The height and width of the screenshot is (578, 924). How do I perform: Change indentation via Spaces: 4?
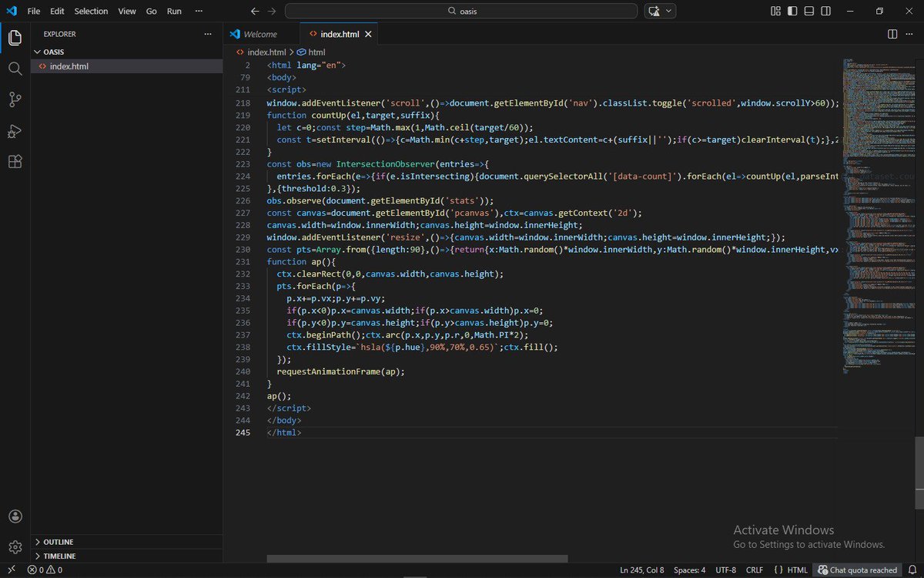point(689,570)
